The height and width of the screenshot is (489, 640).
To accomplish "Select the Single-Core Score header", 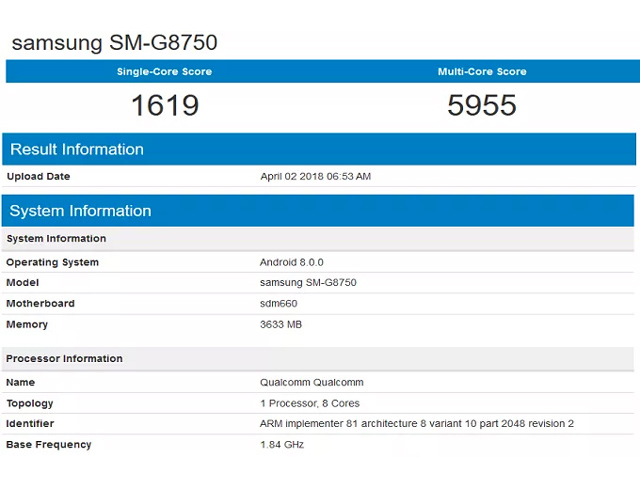I will click(x=164, y=71).
